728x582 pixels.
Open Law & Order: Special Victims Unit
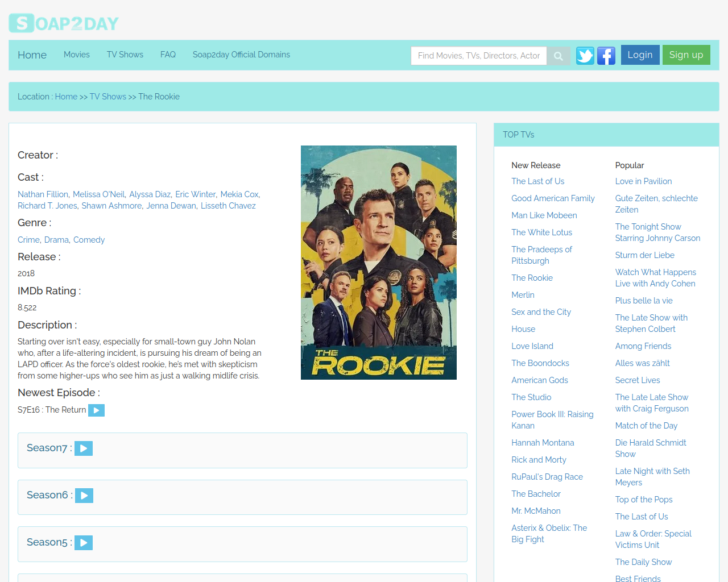click(653, 539)
